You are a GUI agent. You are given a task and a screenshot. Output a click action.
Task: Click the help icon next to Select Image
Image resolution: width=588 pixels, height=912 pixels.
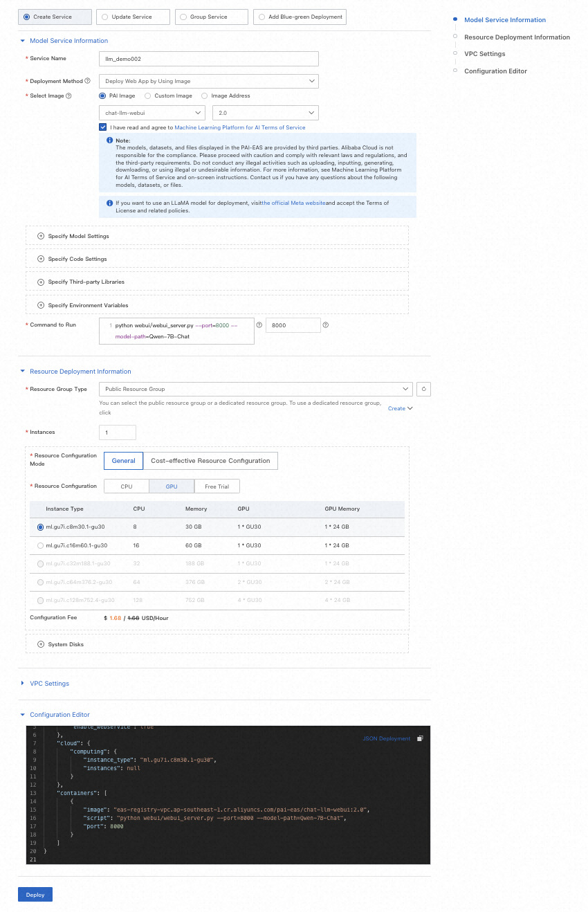(x=68, y=96)
